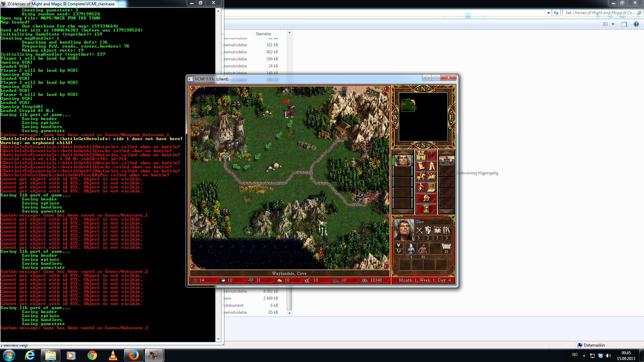Open the spellbook Cast Spell button
Viewport: 644px width, 362px height.
[431, 177]
